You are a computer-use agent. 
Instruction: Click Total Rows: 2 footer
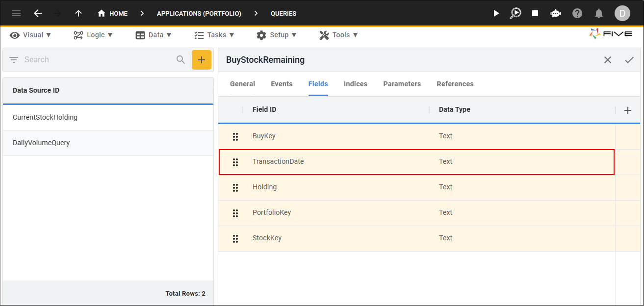coord(185,294)
